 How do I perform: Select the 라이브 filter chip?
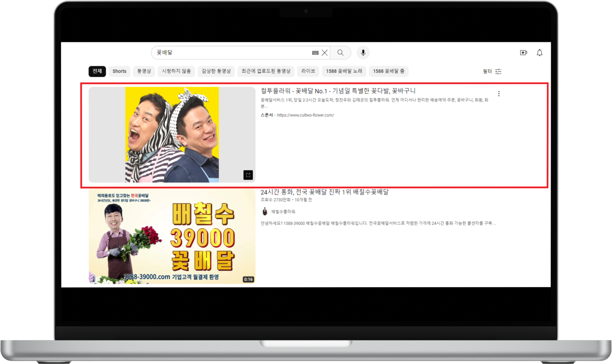pyautogui.click(x=308, y=71)
